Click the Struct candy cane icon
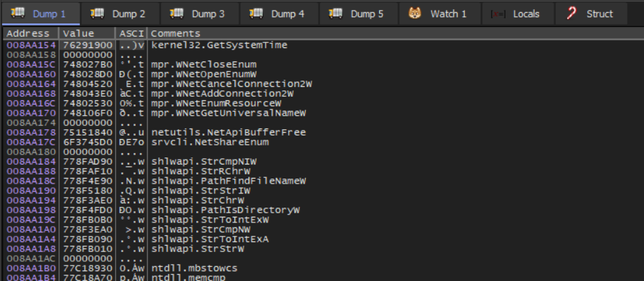 [x=571, y=13]
